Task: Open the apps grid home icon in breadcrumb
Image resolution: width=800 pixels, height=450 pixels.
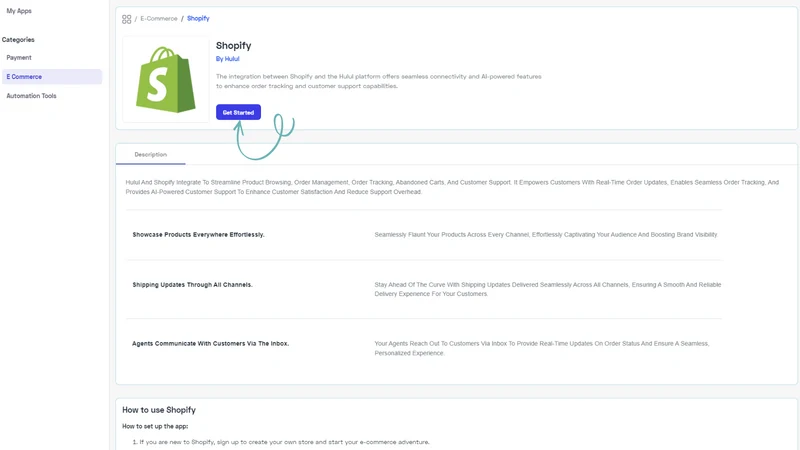Action: 127,19
